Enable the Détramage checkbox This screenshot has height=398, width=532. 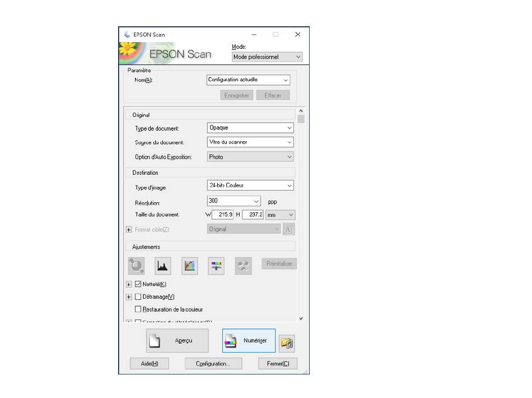(138, 297)
